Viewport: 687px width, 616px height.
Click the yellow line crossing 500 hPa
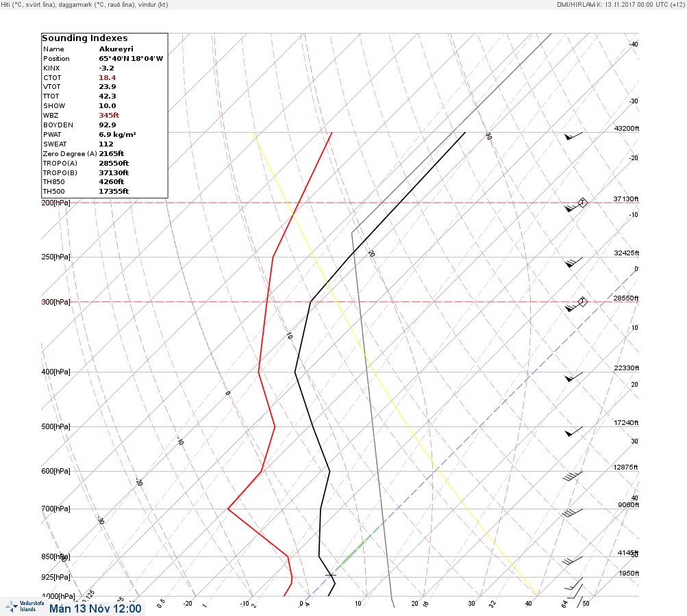click(408, 426)
